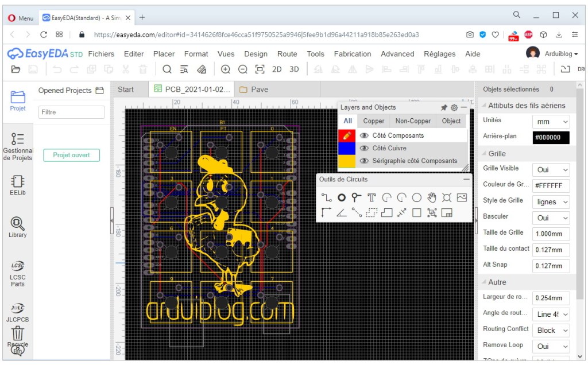Click the Arrière-plan color swatch
The height and width of the screenshot is (365, 588).
coord(551,138)
